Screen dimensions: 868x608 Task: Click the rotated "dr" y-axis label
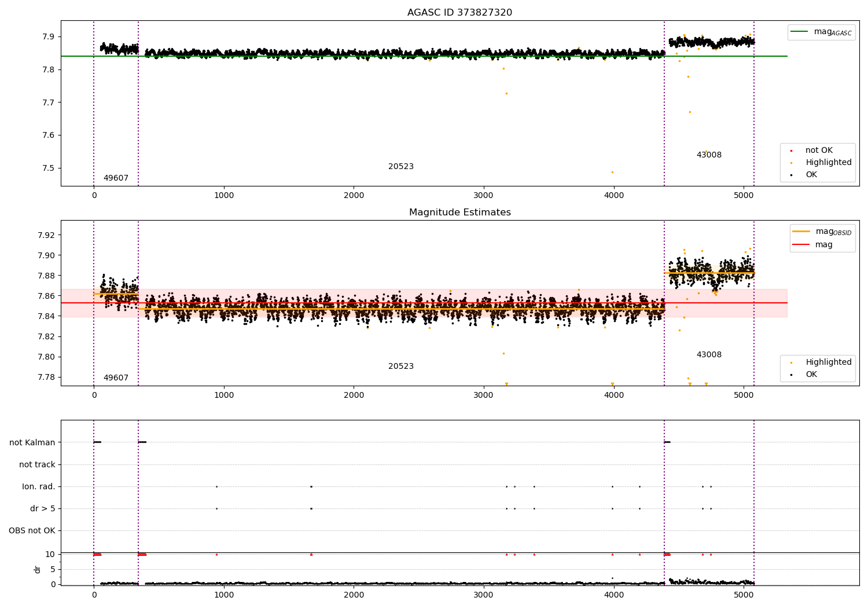pos(38,569)
